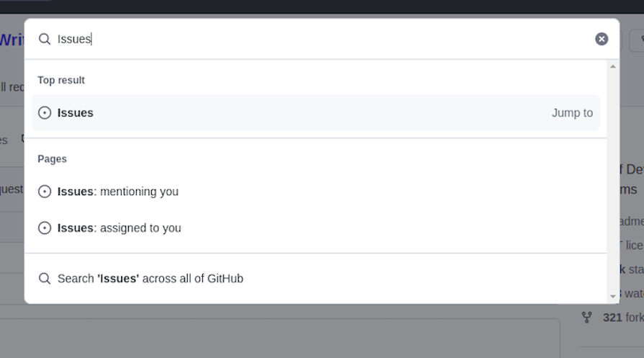Click the fork icon next to 321 forks
This screenshot has height=358, width=644.
pos(586,317)
